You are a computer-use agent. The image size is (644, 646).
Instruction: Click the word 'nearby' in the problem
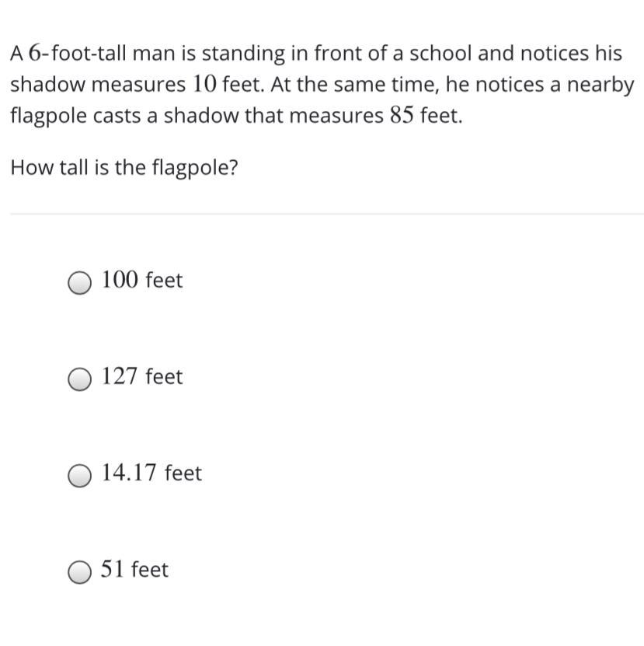click(600, 86)
